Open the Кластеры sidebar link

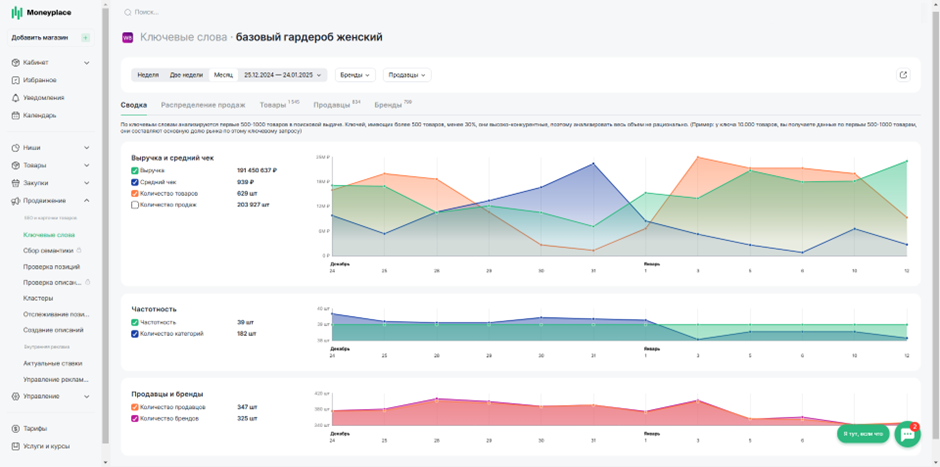[38, 298]
